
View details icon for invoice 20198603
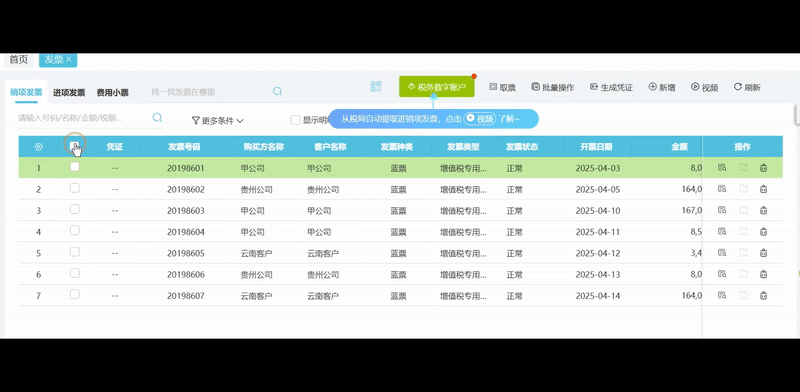[721, 210]
